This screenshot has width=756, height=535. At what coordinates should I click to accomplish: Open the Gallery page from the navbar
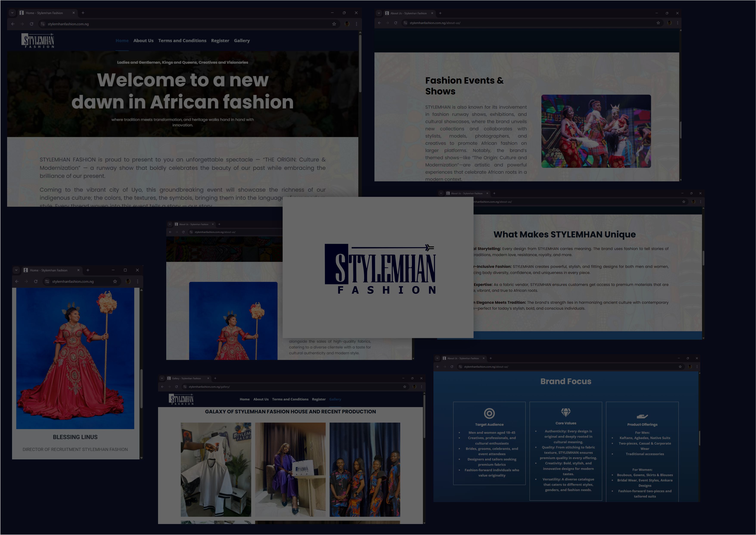coord(242,40)
